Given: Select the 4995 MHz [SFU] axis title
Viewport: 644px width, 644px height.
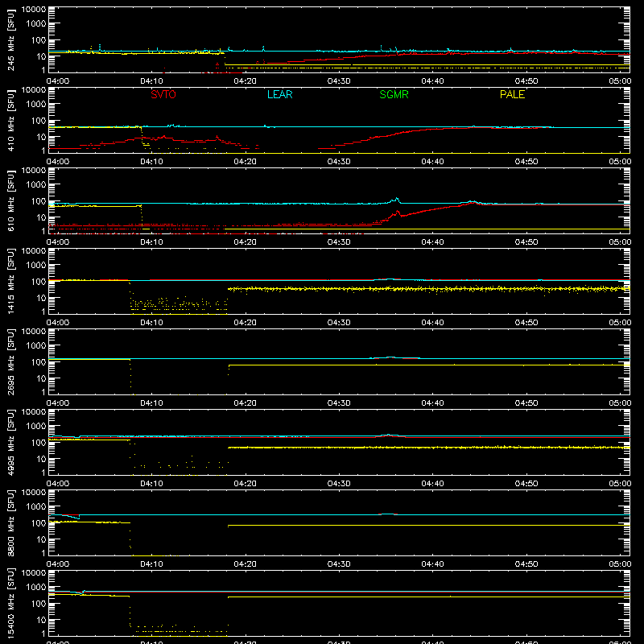Looking at the screenshot, I should [x=11, y=443].
